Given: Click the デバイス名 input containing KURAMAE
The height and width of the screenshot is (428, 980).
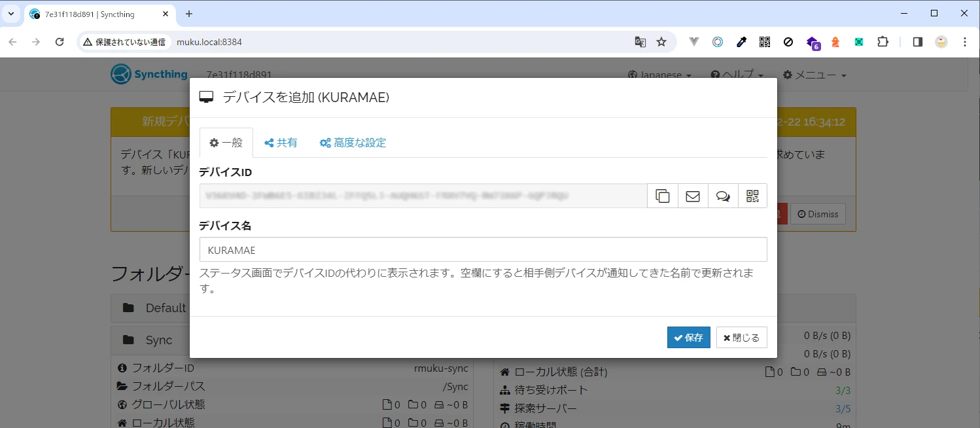Looking at the screenshot, I should point(483,249).
